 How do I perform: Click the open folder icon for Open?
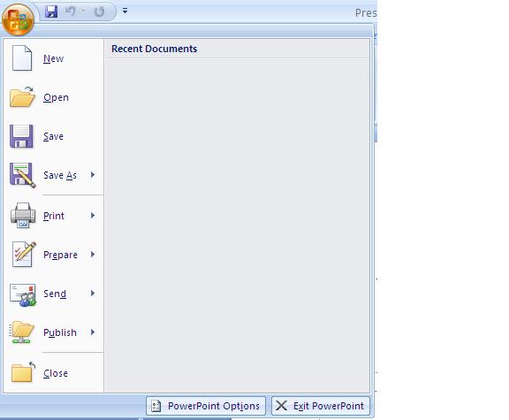point(22,97)
